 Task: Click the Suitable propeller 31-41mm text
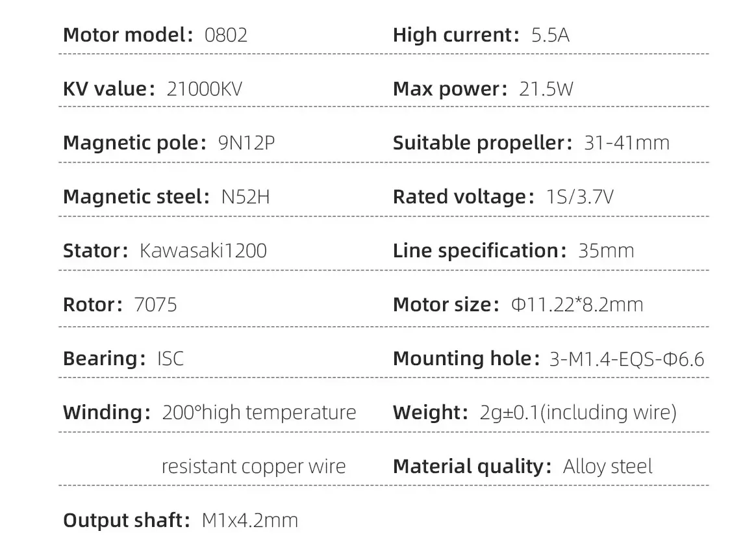pyautogui.click(x=531, y=144)
